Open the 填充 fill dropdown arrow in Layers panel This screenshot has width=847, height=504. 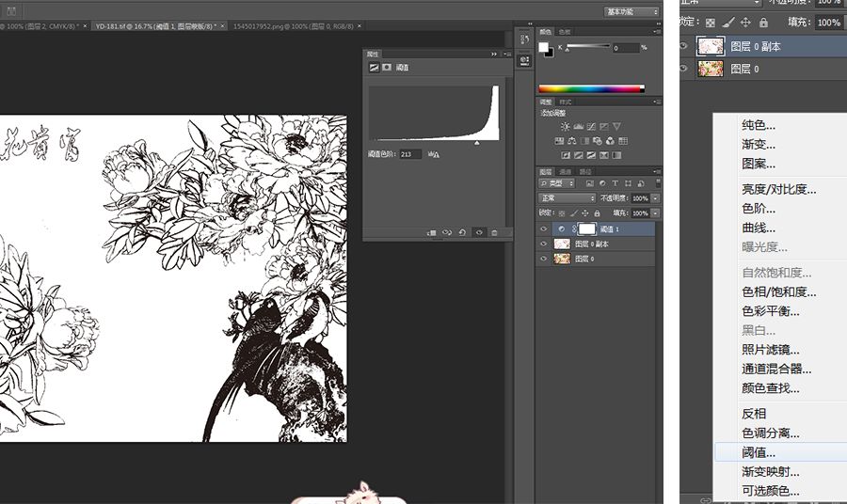655,213
